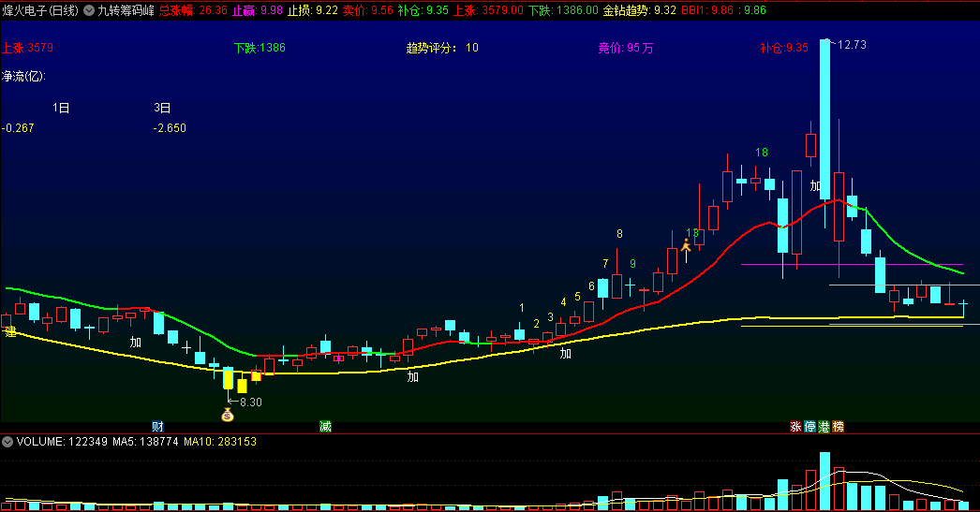980x512 pixels.
Task: Click the orange 榜 event marker
Action: click(x=839, y=427)
